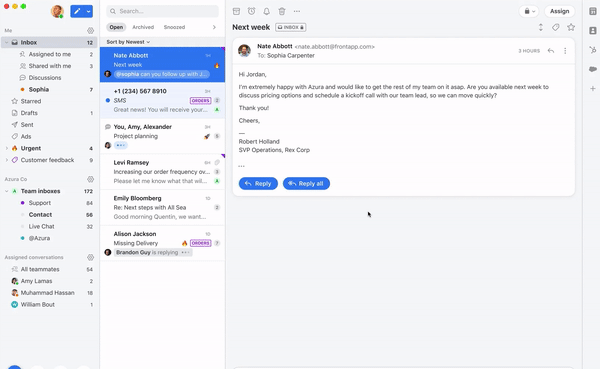
Task: Open Sort by Newest dropdown
Action: 128,42
